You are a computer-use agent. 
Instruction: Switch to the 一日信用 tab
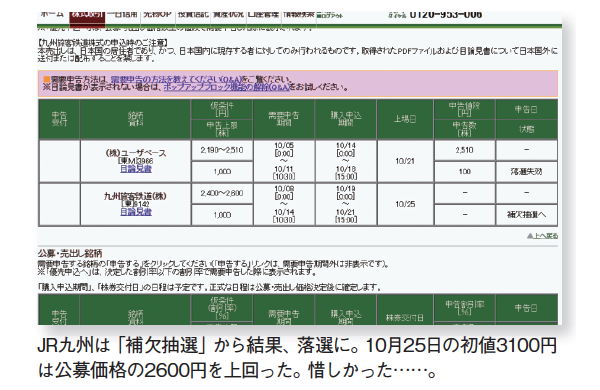tap(122, 15)
